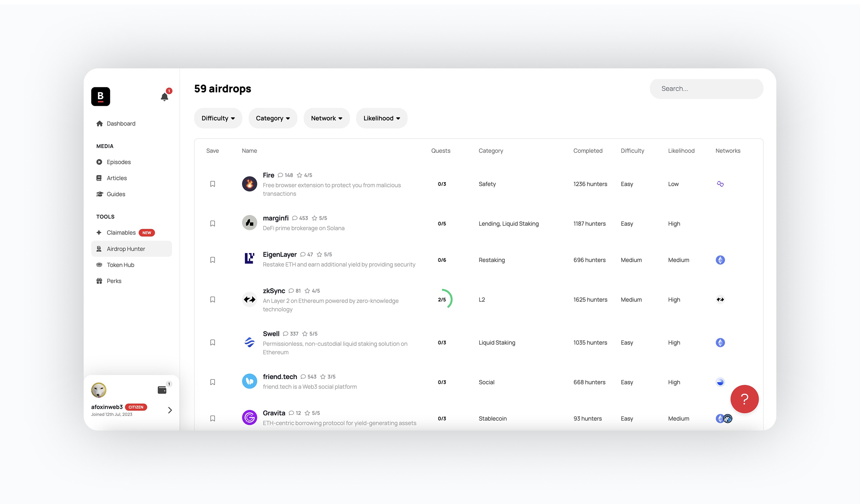Click the zkSync 2/5 quest progress ring
860x504 pixels.
click(442, 300)
